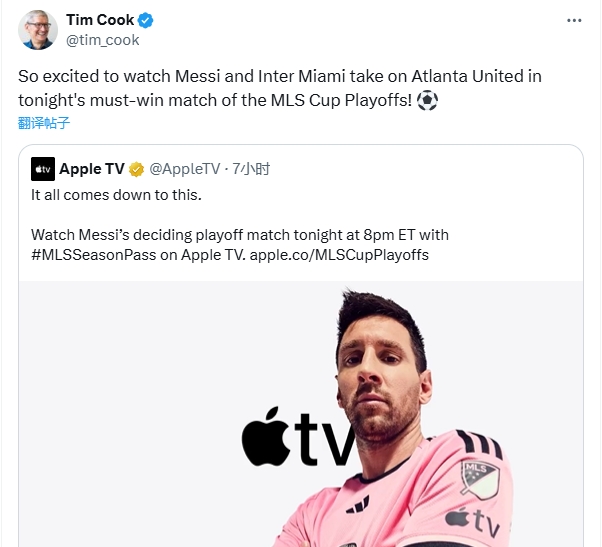Open the quoted tweet text 'It all comes down to this.'
The width and height of the screenshot is (602, 547).
116,195
